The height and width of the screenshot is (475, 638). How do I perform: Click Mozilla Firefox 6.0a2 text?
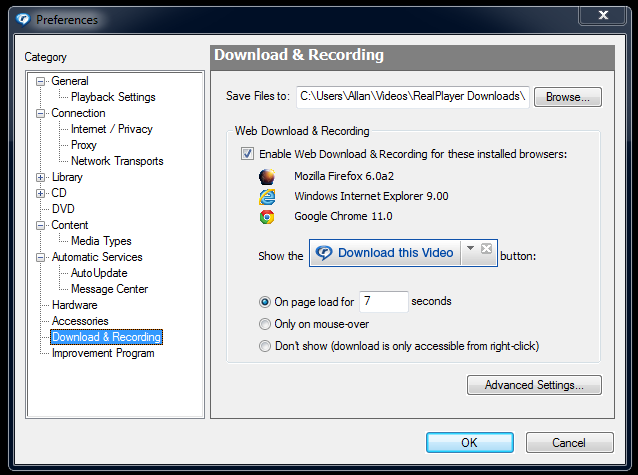[344, 176]
